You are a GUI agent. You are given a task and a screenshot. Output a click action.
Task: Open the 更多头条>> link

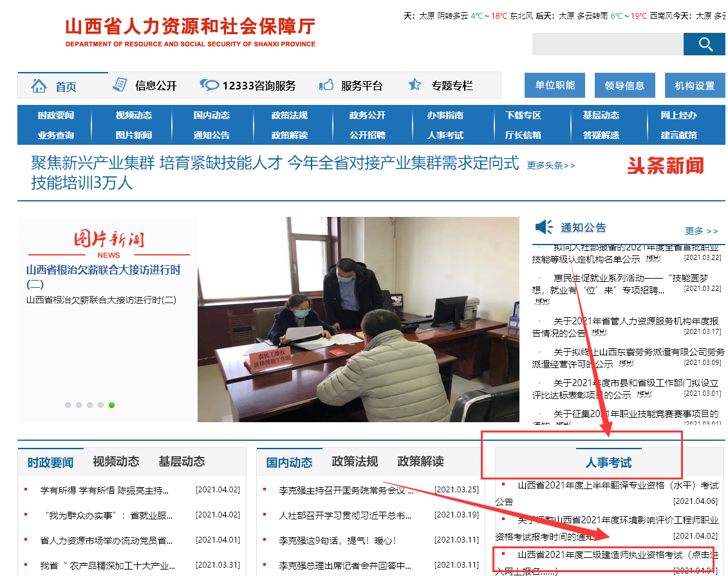point(549,165)
